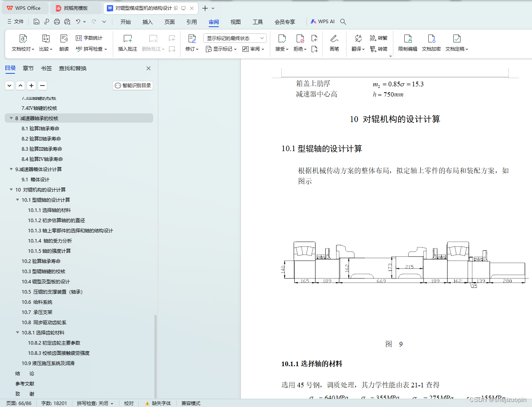Image resolution: width=532 pixels, height=407 pixels.
Task: Click 缺失字体 in status bar
Action: point(158,403)
